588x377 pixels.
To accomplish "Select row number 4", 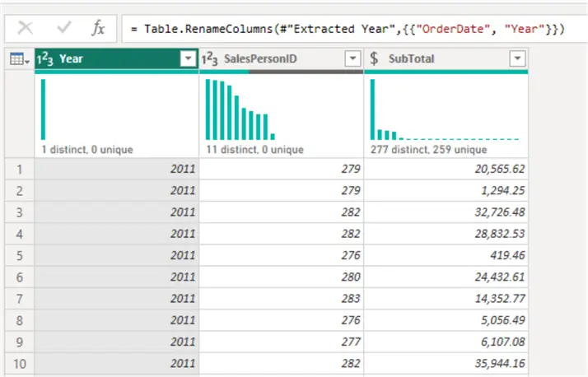I will (x=20, y=234).
